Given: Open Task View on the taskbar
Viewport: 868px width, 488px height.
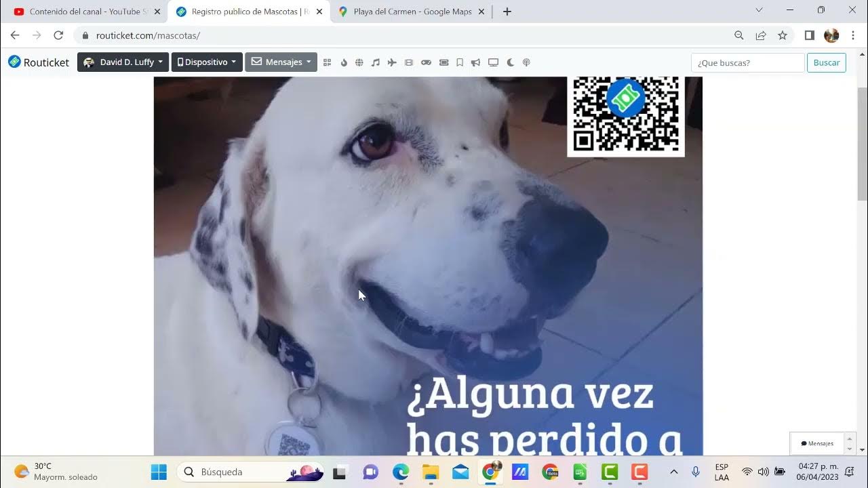Looking at the screenshot, I should (340, 472).
